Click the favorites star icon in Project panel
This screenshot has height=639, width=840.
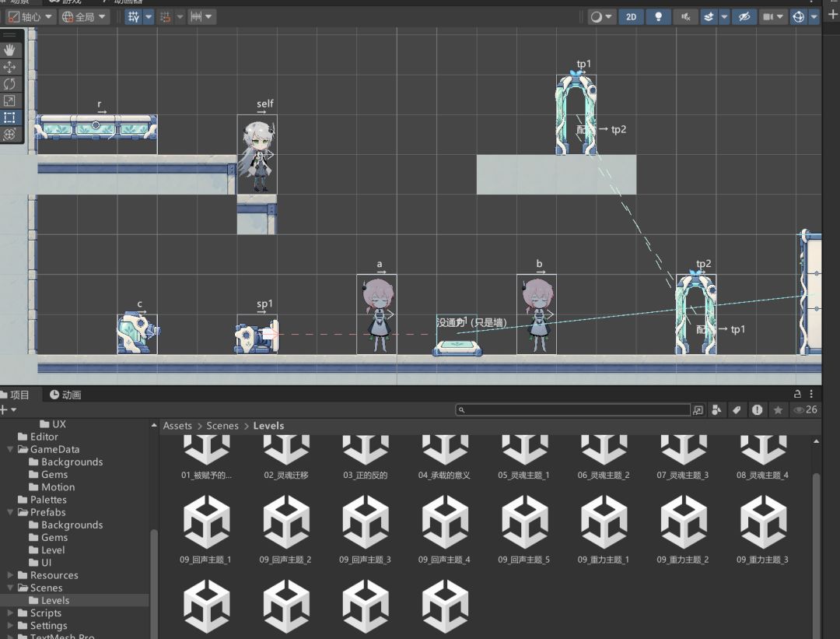tap(778, 410)
